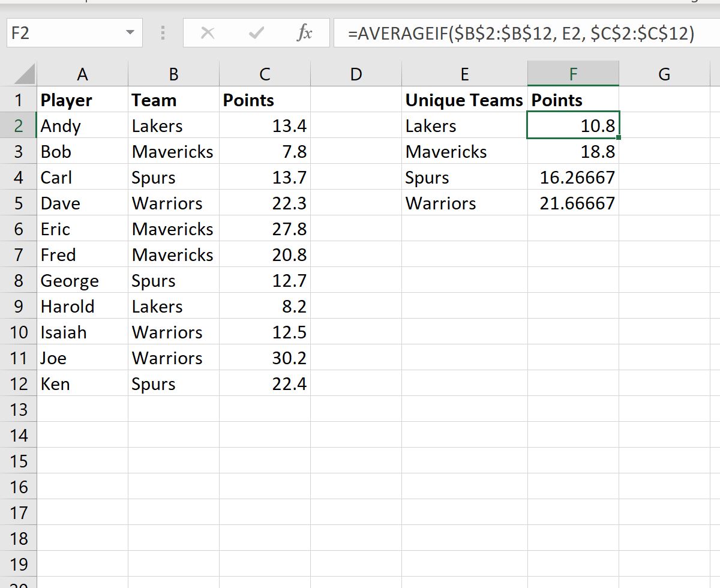Screen dimensions: 720x588
Task: Select column C header
Action: point(265,74)
